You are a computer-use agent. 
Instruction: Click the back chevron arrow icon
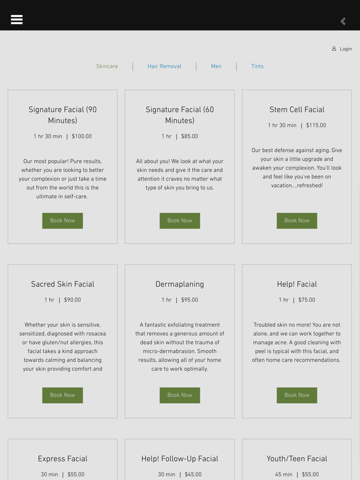click(x=343, y=21)
